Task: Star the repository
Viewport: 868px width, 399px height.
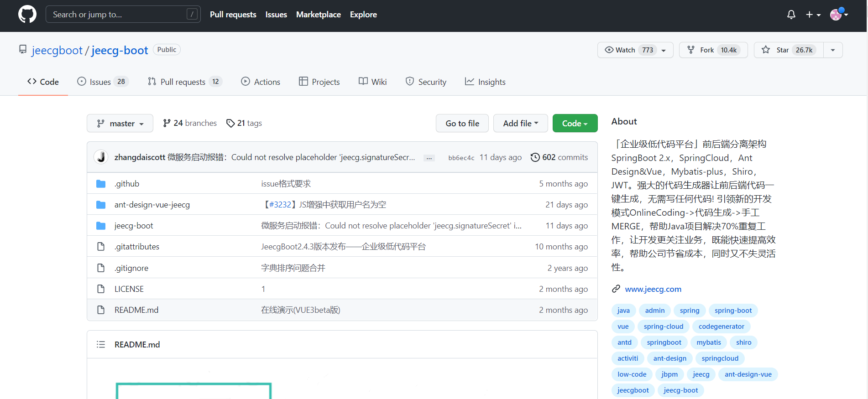Action: pyautogui.click(x=789, y=50)
